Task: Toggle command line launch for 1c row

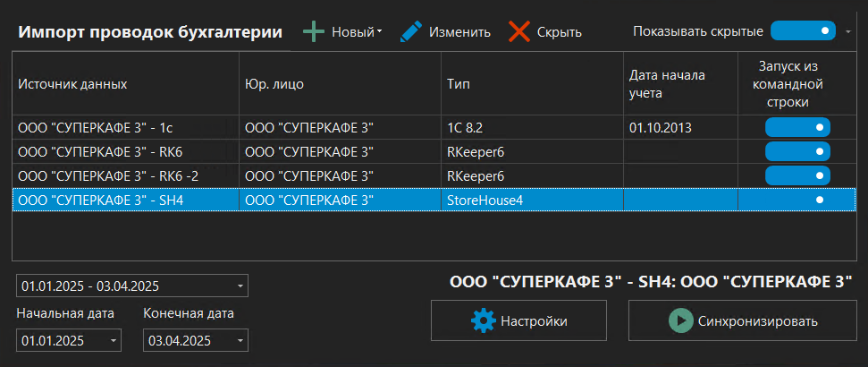Action: pyautogui.click(x=797, y=128)
